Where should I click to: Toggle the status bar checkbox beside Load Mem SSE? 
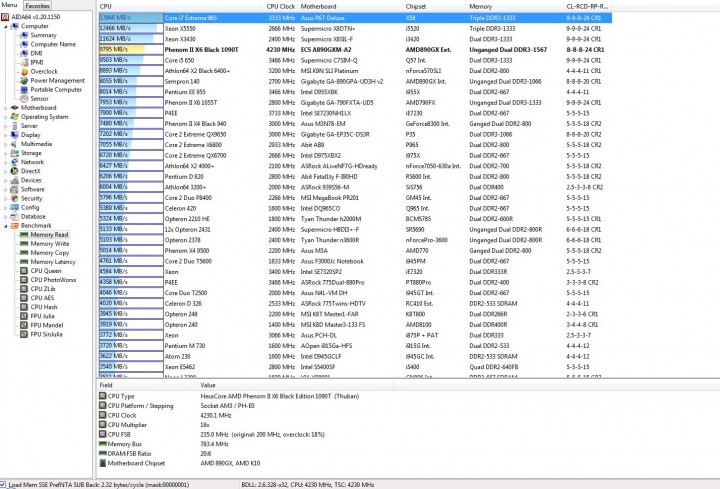click(x=3, y=484)
